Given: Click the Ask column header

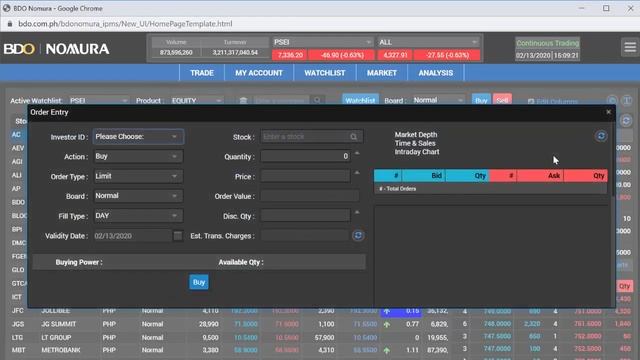Looking at the screenshot, I should coord(540,176).
